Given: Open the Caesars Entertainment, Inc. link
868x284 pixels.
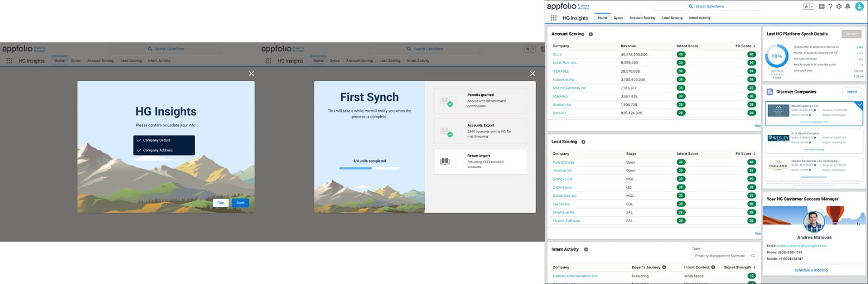Looking at the screenshot, I should coord(575,276).
